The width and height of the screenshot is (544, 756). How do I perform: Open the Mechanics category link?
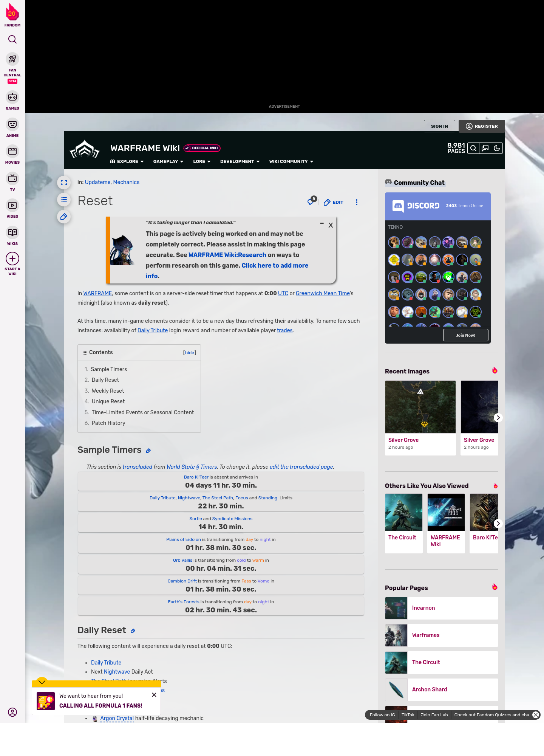point(126,182)
